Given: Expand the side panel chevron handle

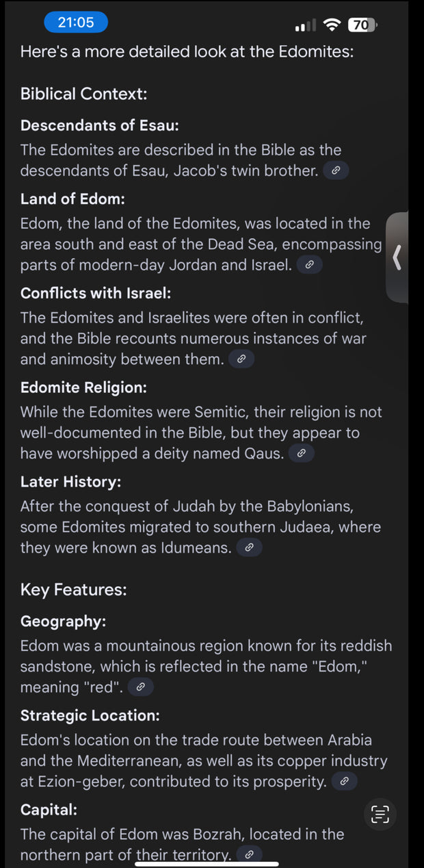Looking at the screenshot, I should point(397,257).
